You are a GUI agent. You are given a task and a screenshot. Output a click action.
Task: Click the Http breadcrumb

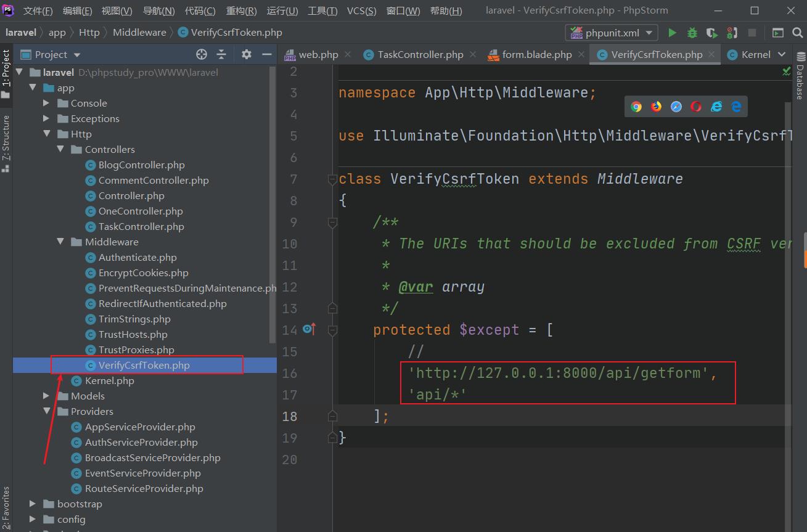tap(89, 33)
